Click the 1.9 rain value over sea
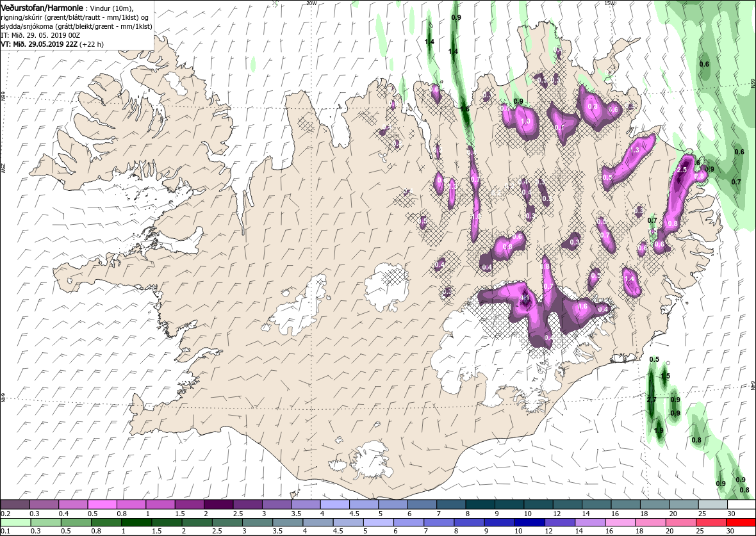This screenshot has height=536, width=756. point(659,430)
